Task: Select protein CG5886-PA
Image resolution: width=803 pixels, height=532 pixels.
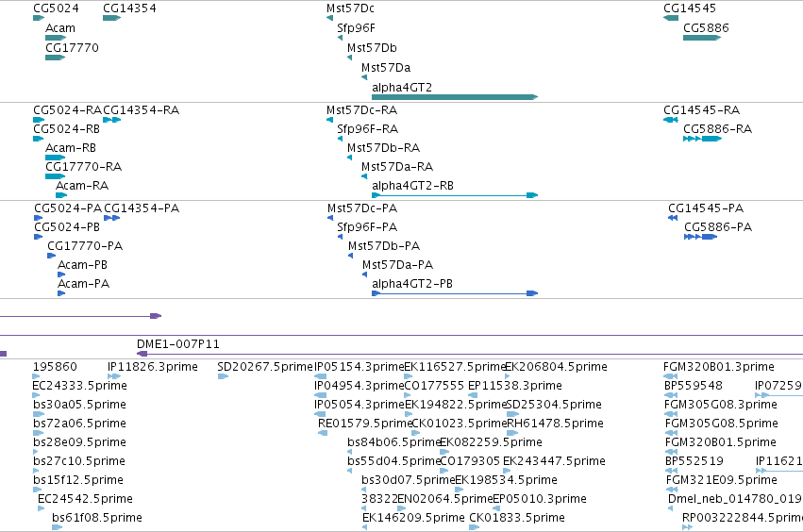Action: pos(718,227)
